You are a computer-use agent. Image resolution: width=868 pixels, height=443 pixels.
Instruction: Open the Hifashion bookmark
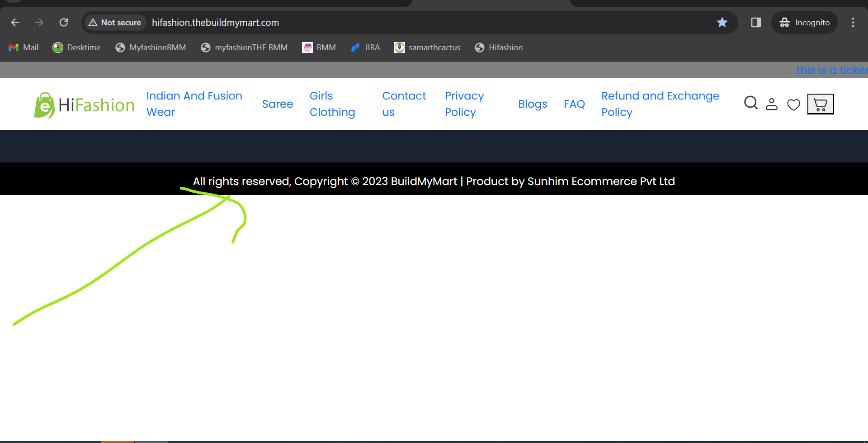pos(499,48)
